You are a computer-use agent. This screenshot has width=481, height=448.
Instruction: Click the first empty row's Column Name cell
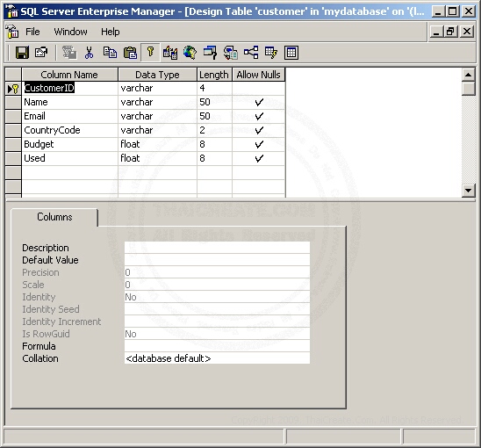70,172
